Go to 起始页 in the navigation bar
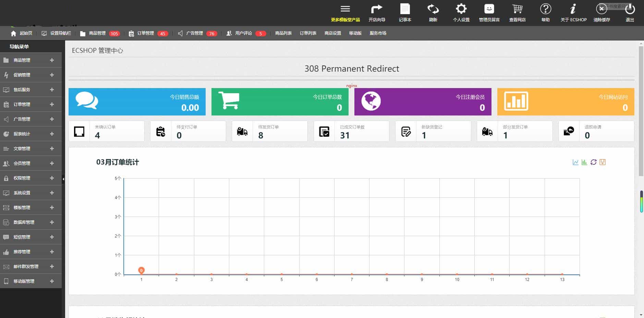The width and height of the screenshot is (644, 318). pos(22,33)
